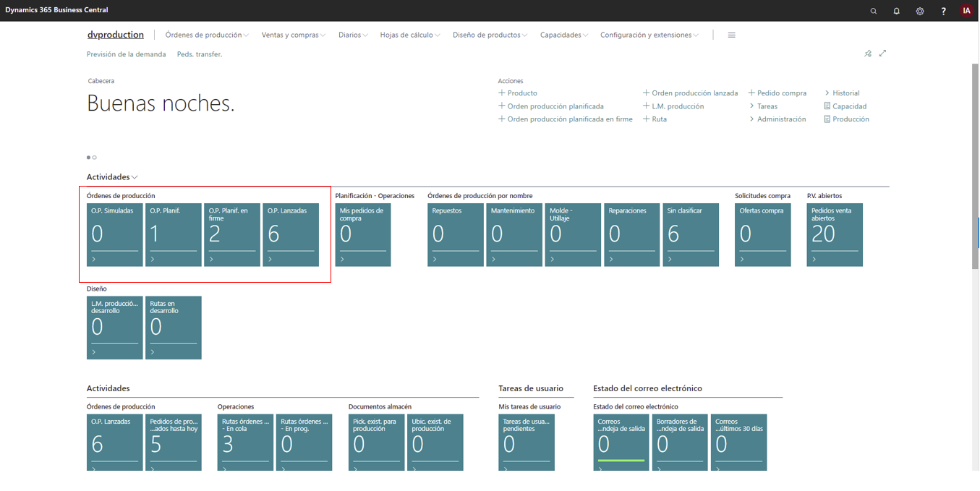Open Correos últimos 30 días tile
This screenshot has width=980, height=491.
[x=739, y=443]
